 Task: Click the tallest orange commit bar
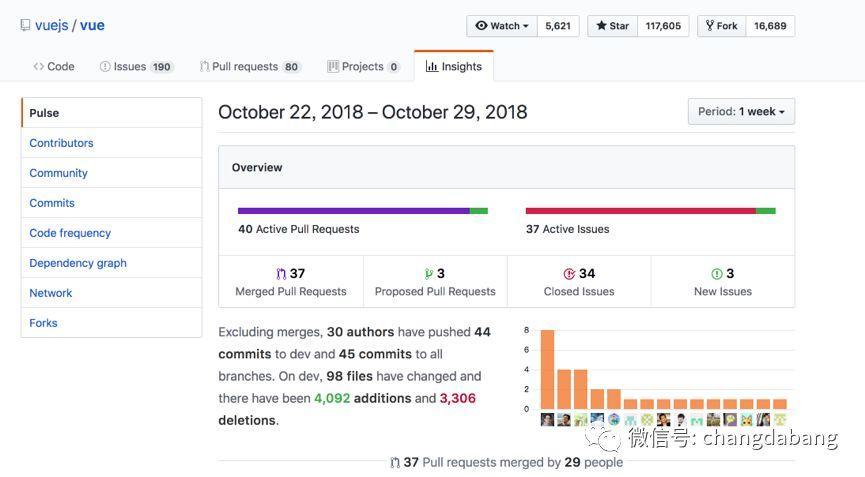coord(547,369)
